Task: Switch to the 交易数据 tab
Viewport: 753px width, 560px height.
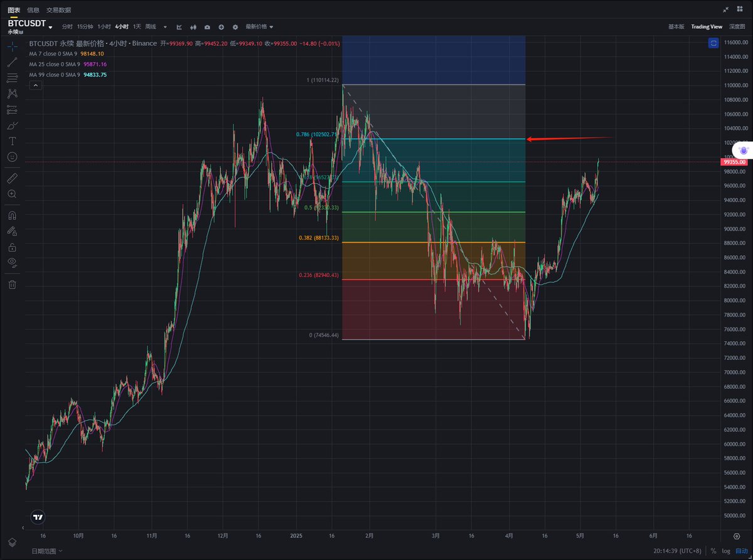Action: 58,10
